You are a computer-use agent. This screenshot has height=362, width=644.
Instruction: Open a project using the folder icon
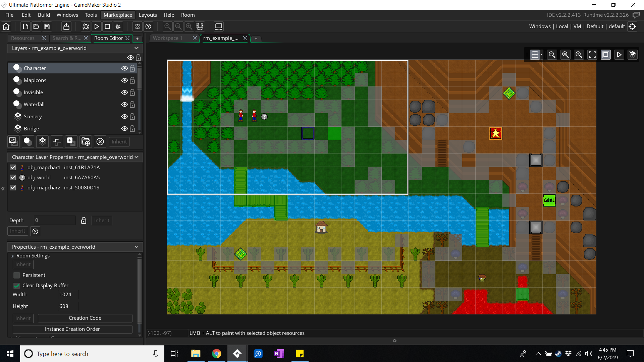(36, 26)
